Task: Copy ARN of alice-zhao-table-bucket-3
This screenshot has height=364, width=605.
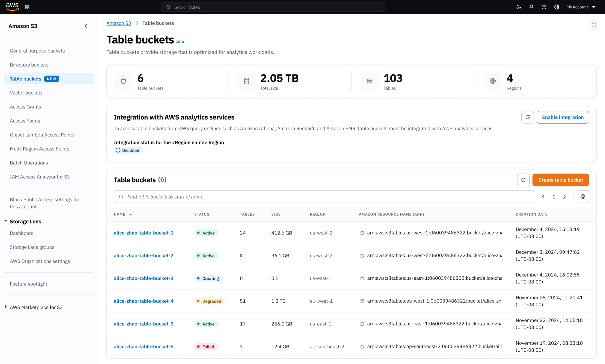Action: point(362,278)
